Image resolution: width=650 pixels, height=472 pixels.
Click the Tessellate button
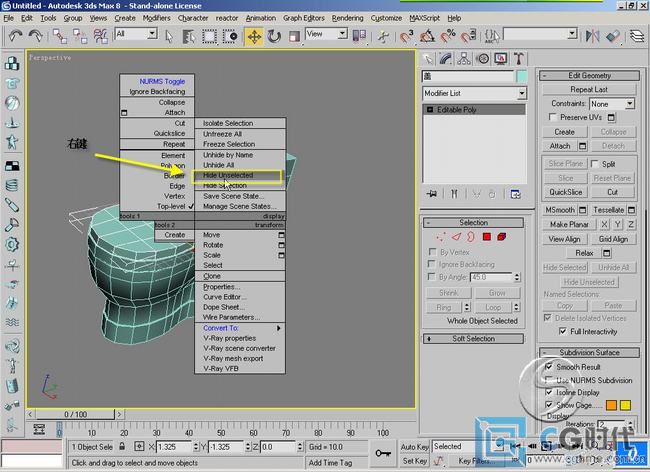coord(608,210)
